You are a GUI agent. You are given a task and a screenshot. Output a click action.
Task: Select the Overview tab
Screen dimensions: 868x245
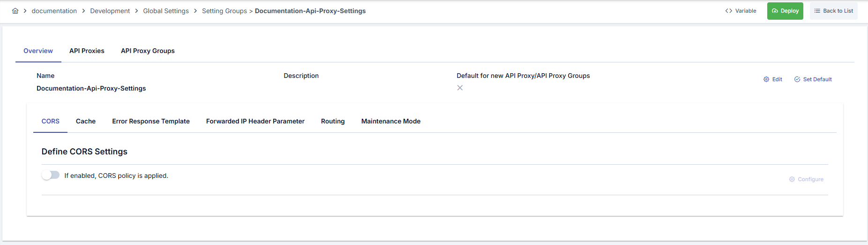click(38, 51)
